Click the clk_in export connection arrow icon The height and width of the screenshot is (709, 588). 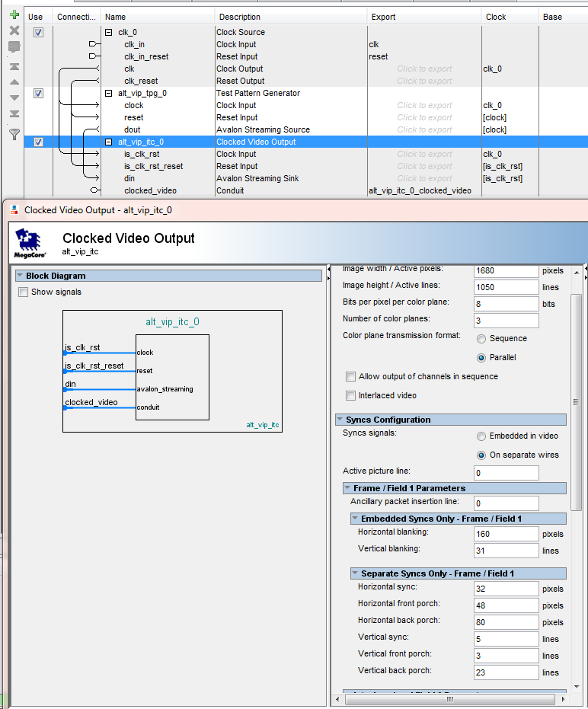click(x=94, y=44)
